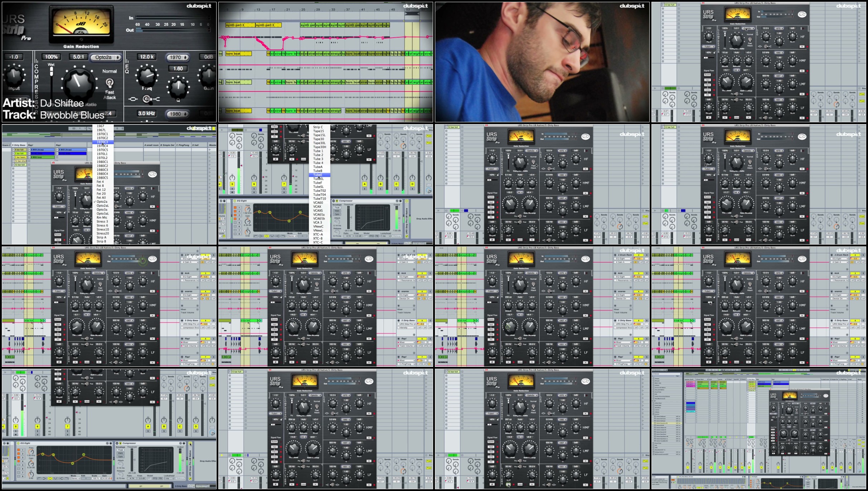Click wrench icon on URS Strip Pro device, TubeE frame
The image size is (868, 491).
pos(407,236)
